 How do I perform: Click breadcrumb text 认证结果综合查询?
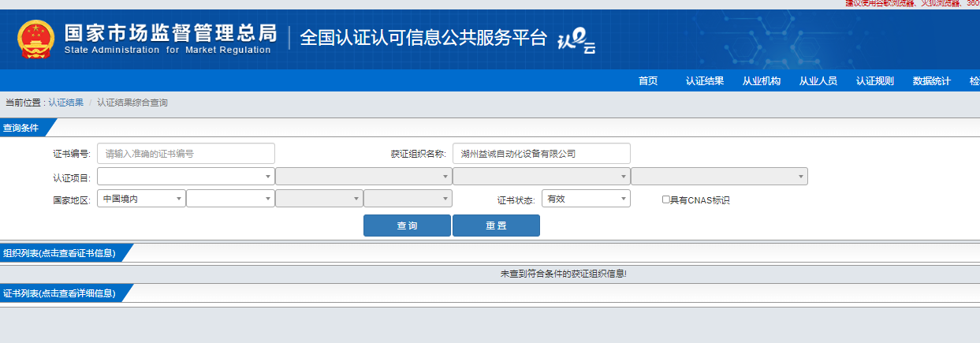[x=132, y=103]
